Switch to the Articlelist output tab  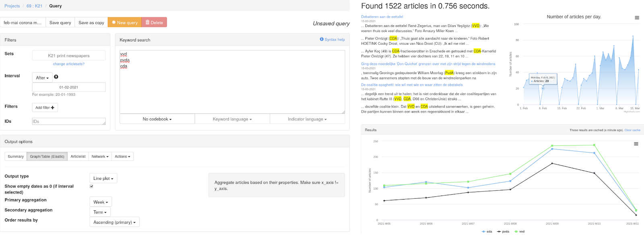pos(78,157)
